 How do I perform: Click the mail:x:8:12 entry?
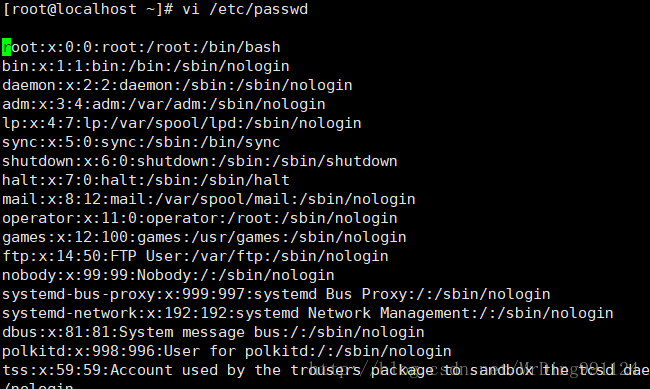coord(209,199)
